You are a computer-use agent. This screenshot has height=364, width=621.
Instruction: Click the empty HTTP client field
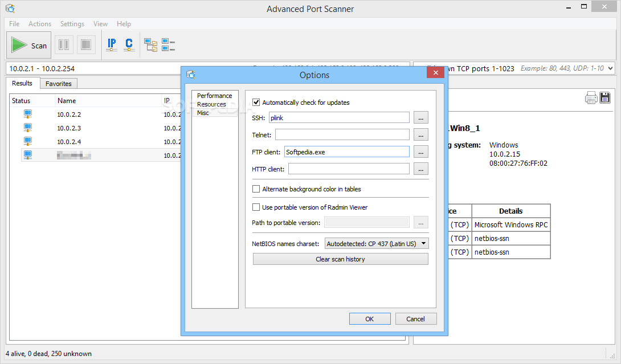(x=349, y=169)
